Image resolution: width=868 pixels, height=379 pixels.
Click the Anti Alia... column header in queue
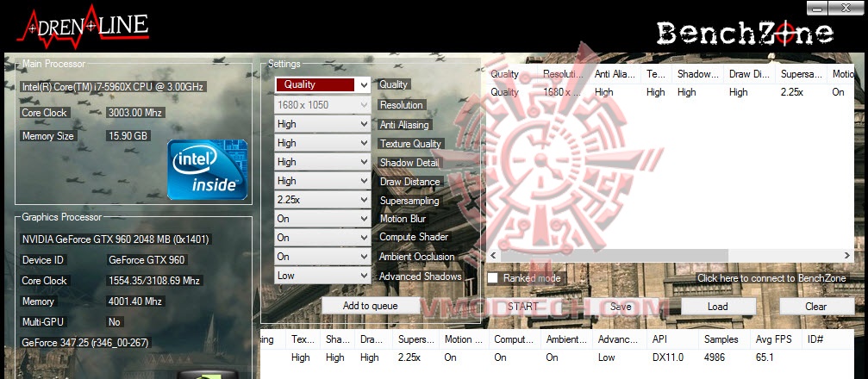(x=615, y=74)
